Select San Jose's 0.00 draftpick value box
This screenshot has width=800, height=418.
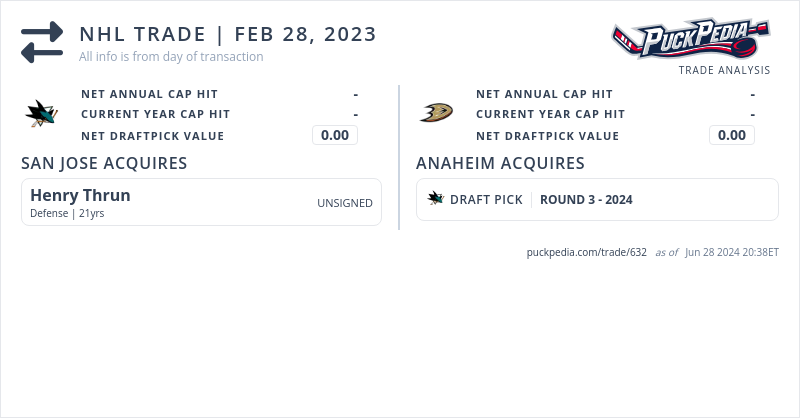point(335,135)
